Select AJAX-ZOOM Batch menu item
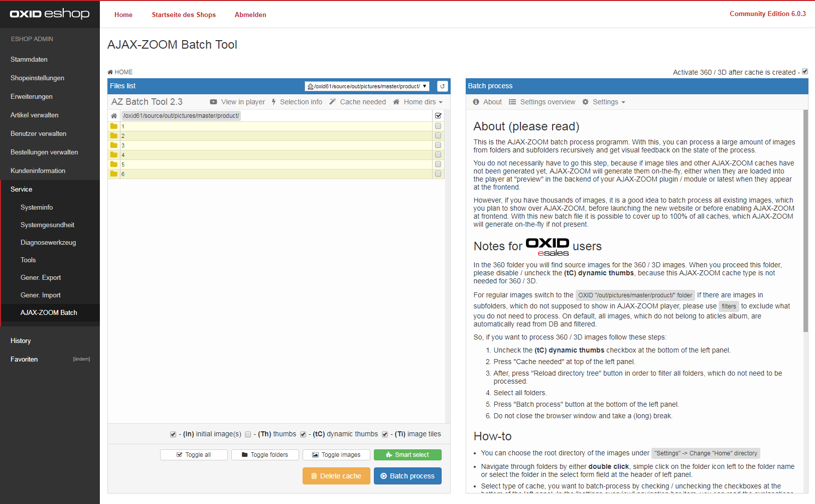The image size is (815, 504). click(x=50, y=312)
